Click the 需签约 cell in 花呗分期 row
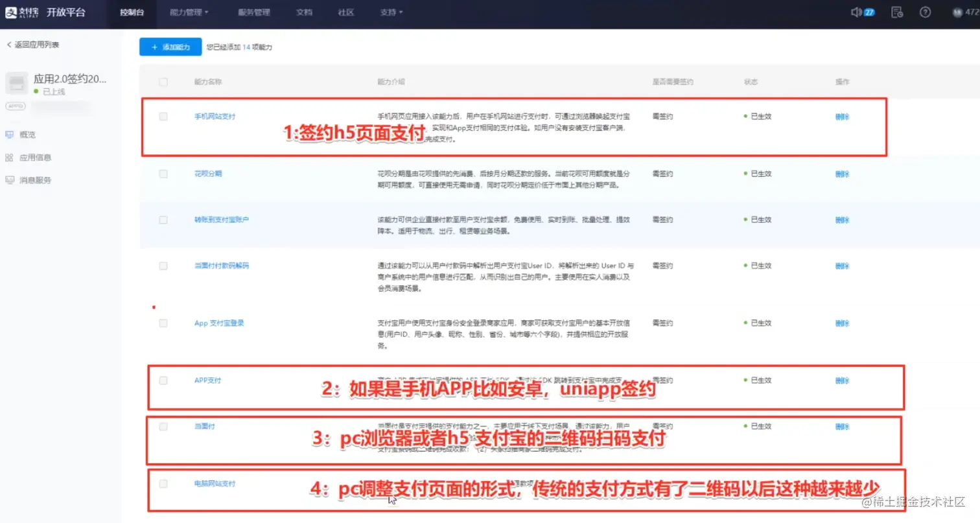The width and height of the screenshot is (980, 523). (662, 174)
